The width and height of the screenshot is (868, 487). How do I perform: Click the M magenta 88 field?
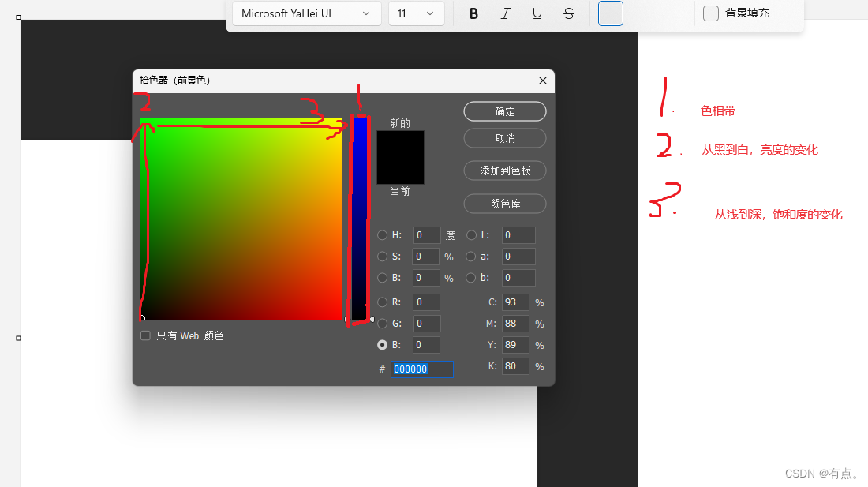tap(515, 323)
